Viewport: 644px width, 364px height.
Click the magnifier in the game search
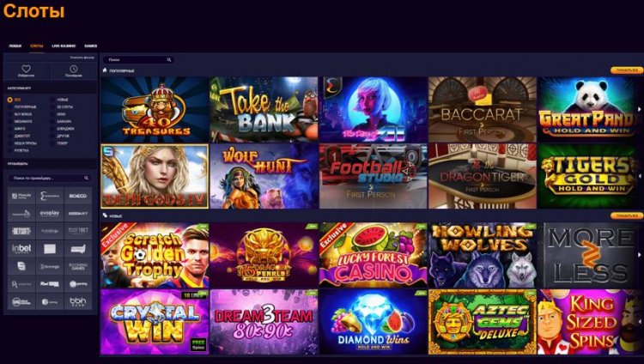169,60
